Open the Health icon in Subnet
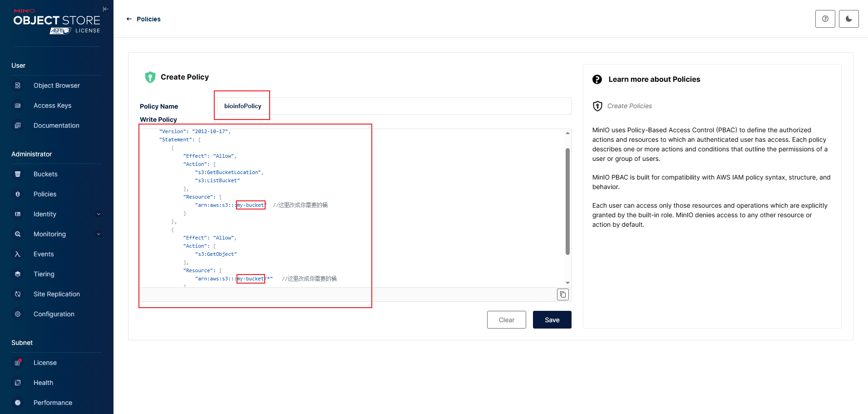This screenshot has width=868, height=414. [18, 383]
